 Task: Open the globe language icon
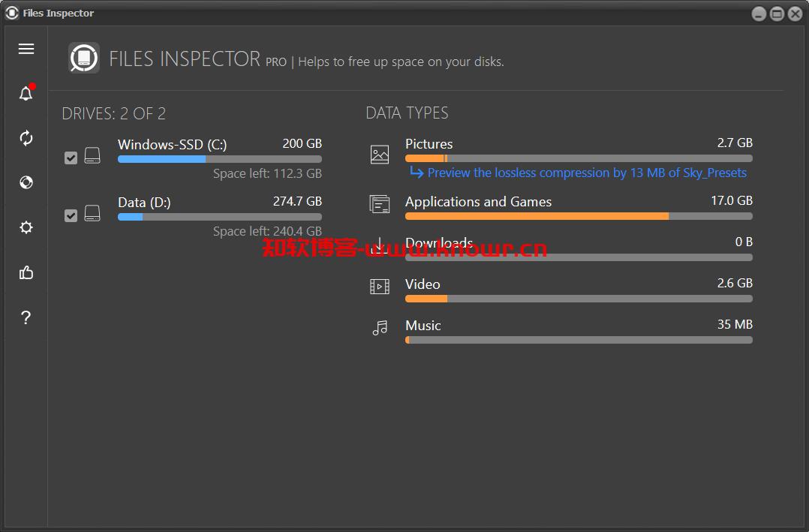pyautogui.click(x=26, y=182)
